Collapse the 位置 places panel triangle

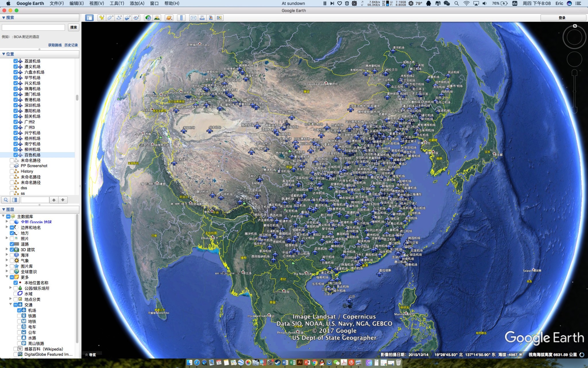[3, 54]
